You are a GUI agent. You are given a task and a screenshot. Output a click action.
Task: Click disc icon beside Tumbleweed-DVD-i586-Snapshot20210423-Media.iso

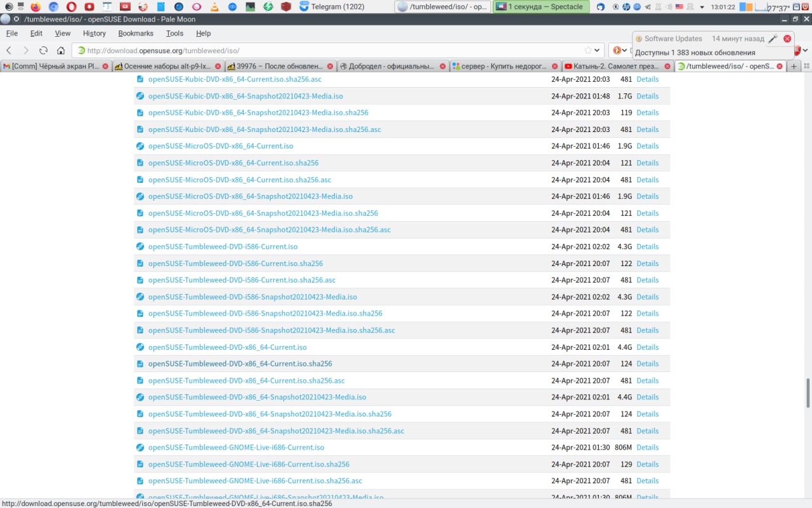pyautogui.click(x=140, y=297)
